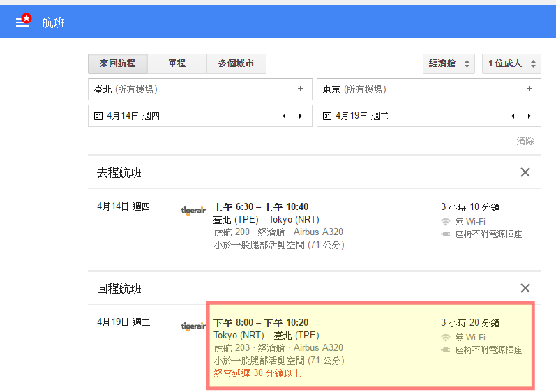Go to previous day for return date
Screen dimensions: 556x392
[x=513, y=116]
